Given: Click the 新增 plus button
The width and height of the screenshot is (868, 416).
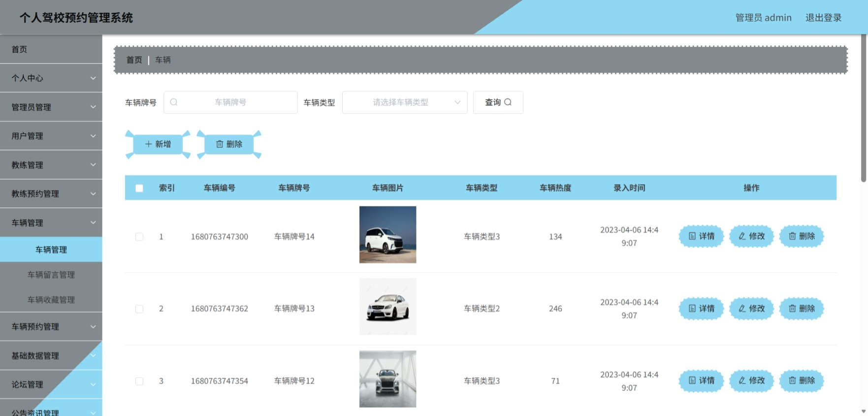Looking at the screenshot, I should click(x=158, y=144).
